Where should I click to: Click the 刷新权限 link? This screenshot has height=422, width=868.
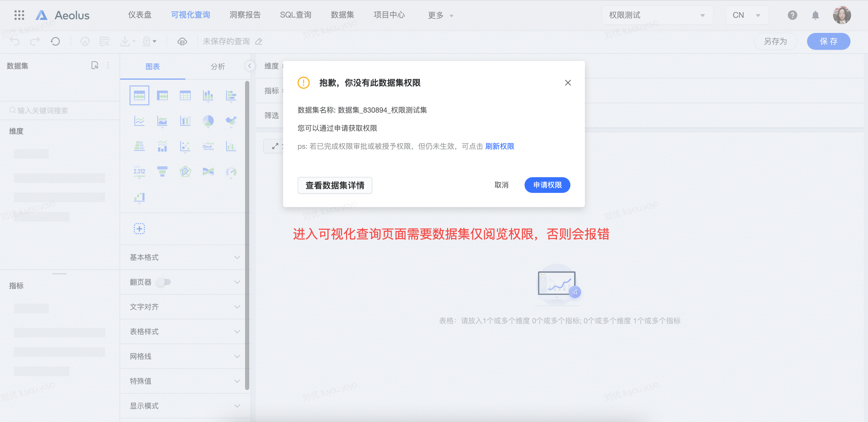point(499,146)
